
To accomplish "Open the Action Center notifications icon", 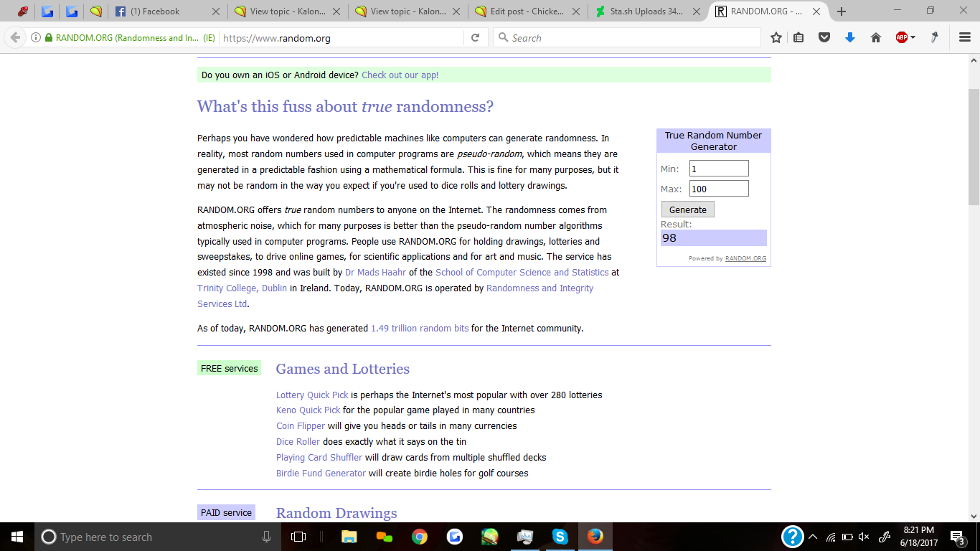I will pyautogui.click(x=957, y=537).
